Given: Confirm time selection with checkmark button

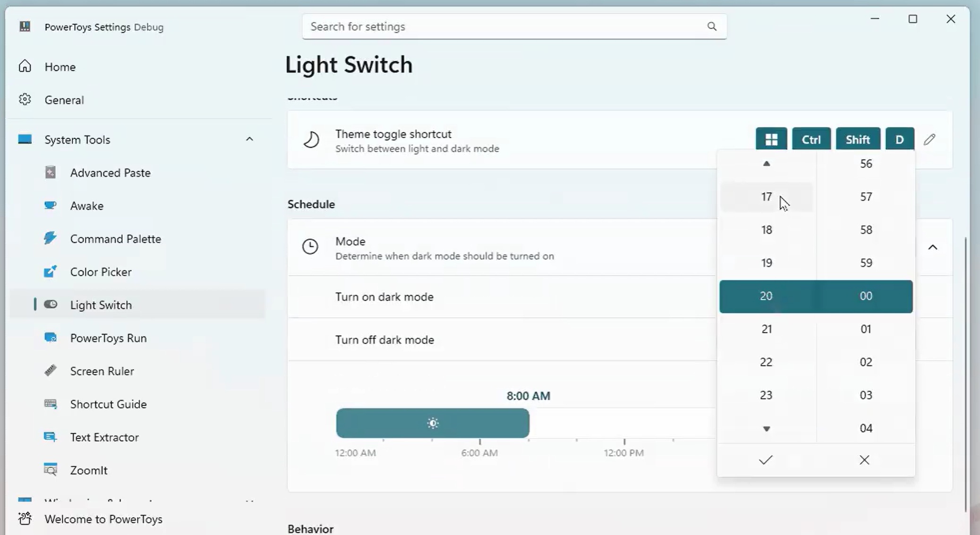Looking at the screenshot, I should [x=766, y=460].
